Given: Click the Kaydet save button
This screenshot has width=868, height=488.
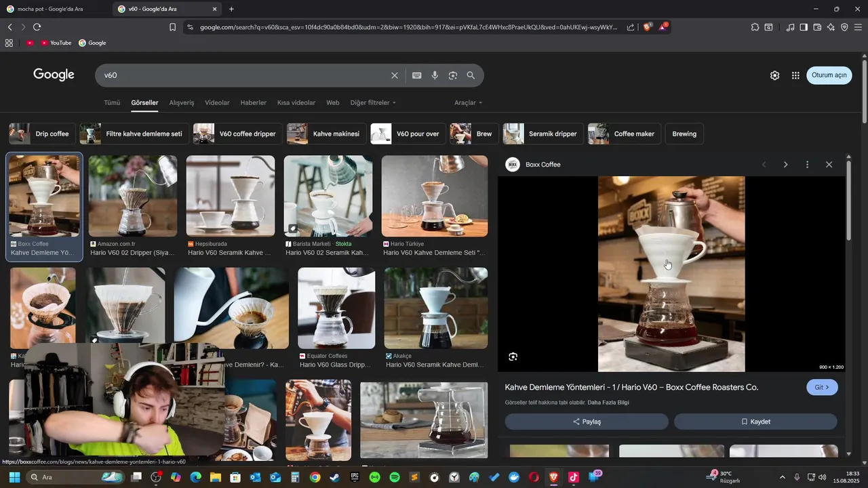Looking at the screenshot, I should (x=755, y=422).
